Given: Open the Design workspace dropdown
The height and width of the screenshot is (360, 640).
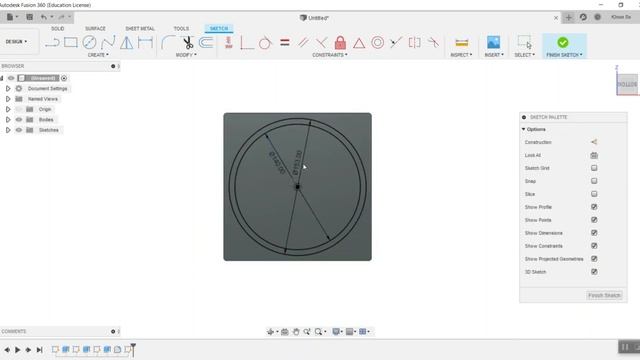Looking at the screenshot, I should pyautogui.click(x=16, y=42).
